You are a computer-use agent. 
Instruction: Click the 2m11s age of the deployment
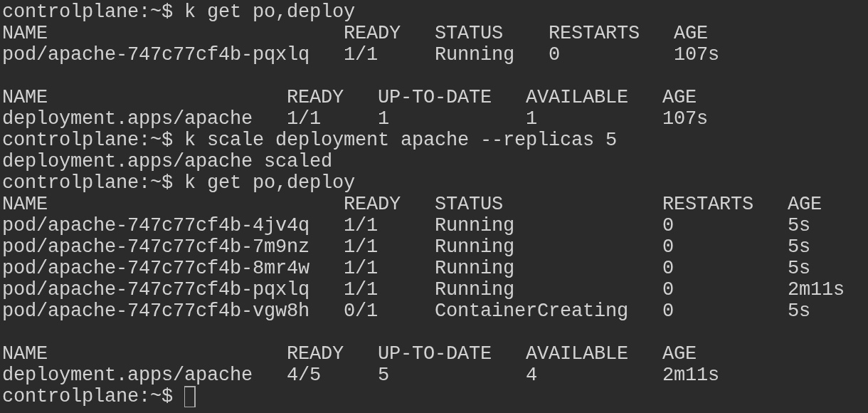[x=690, y=375]
